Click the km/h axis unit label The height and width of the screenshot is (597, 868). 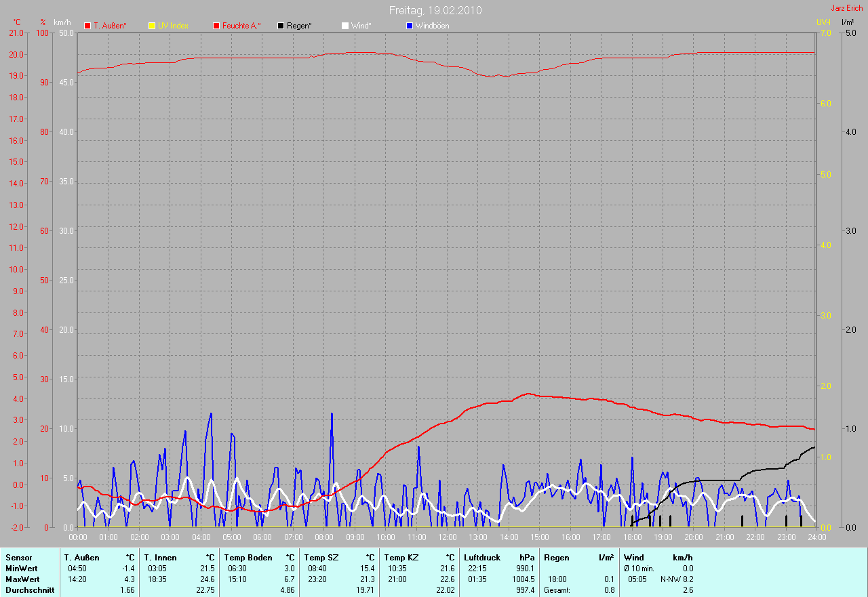click(x=62, y=22)
